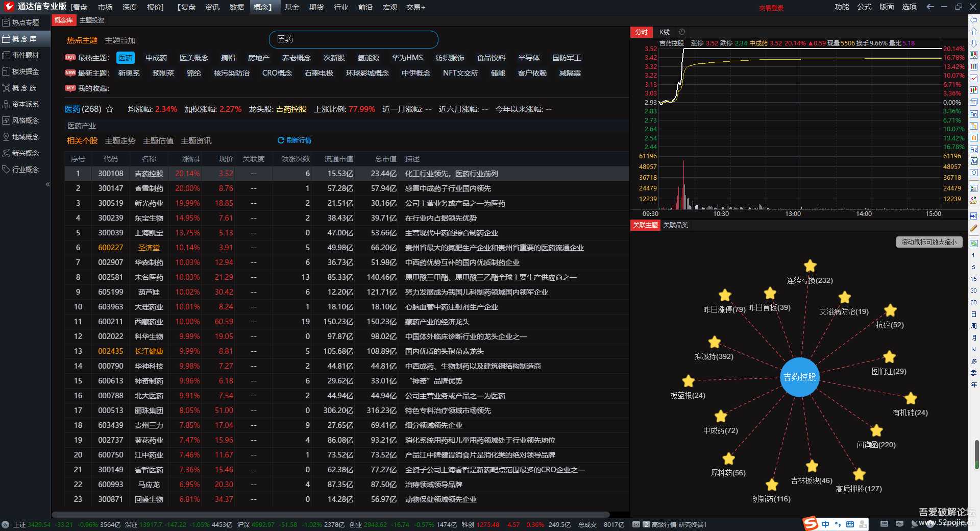This screenshot has width=980, height=531.
Task: Collapse the left sidebar with double chevron
Action: (x=47, y=184)
